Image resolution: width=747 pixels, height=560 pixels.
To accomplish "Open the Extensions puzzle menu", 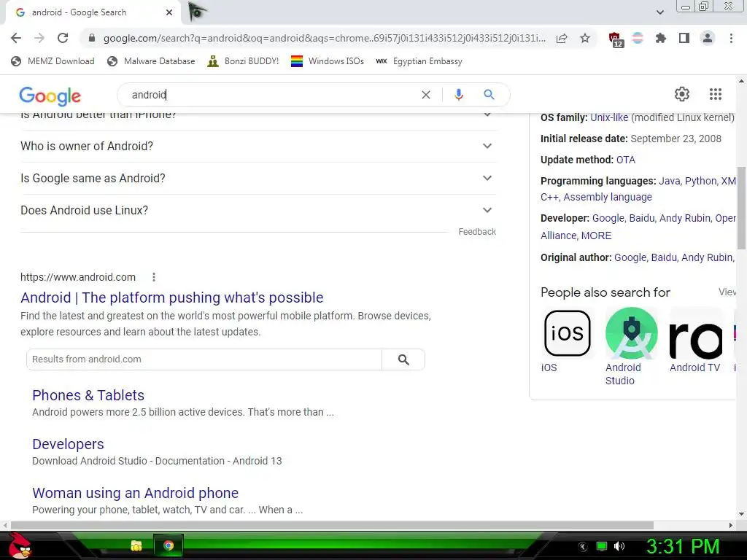I will pos(660,38).
